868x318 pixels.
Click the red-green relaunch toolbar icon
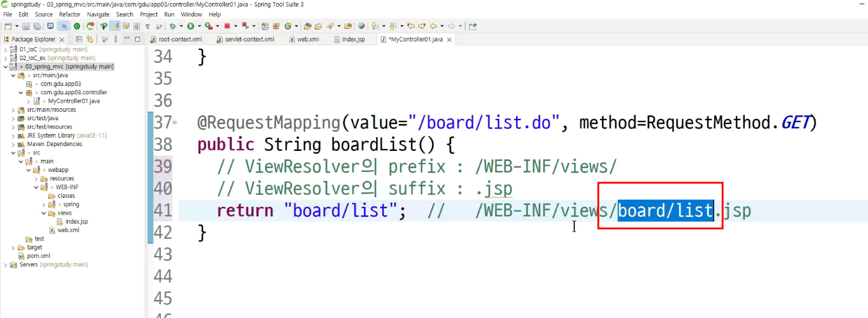click(x=90, y=26)
